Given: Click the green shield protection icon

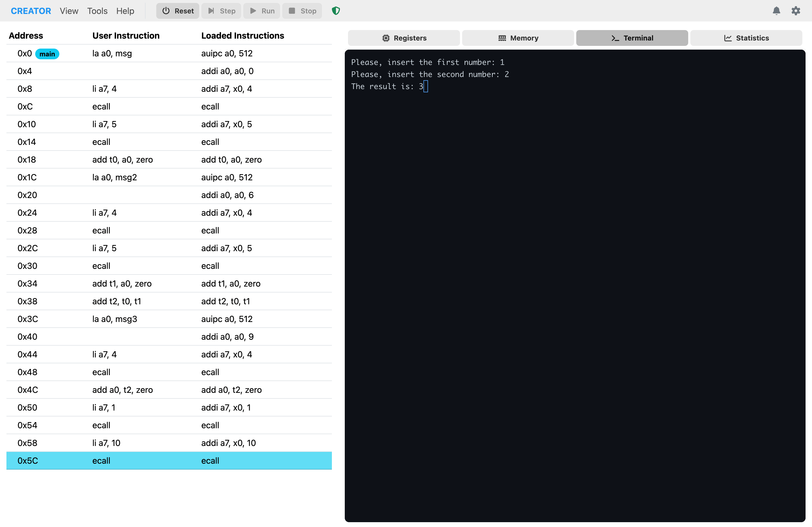Looking at the screenshot, I should 335,10.
